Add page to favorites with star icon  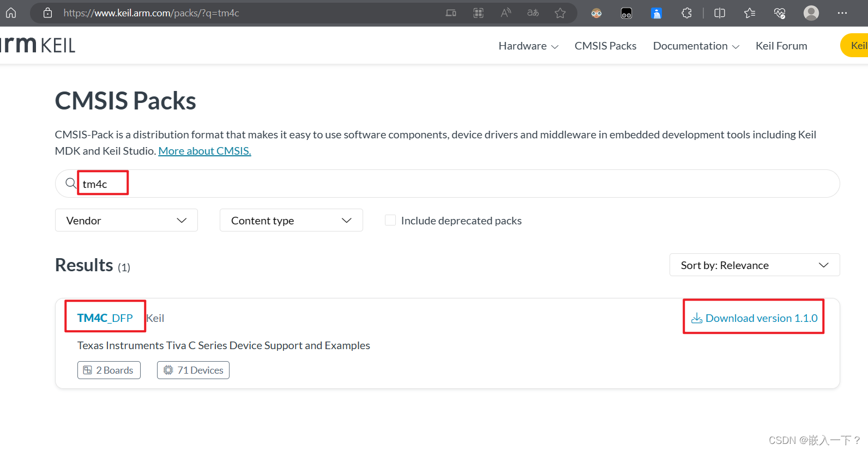[x=560, y=13]
